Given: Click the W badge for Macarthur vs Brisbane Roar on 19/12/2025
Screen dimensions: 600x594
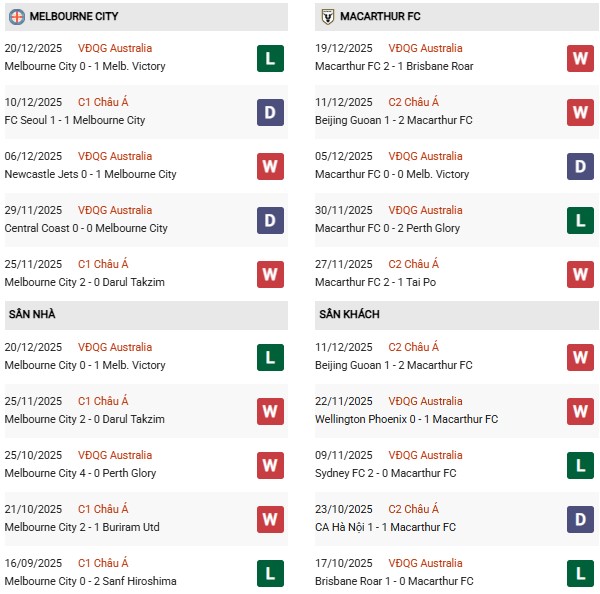Looking at the screenshot, I should point(580,59).
